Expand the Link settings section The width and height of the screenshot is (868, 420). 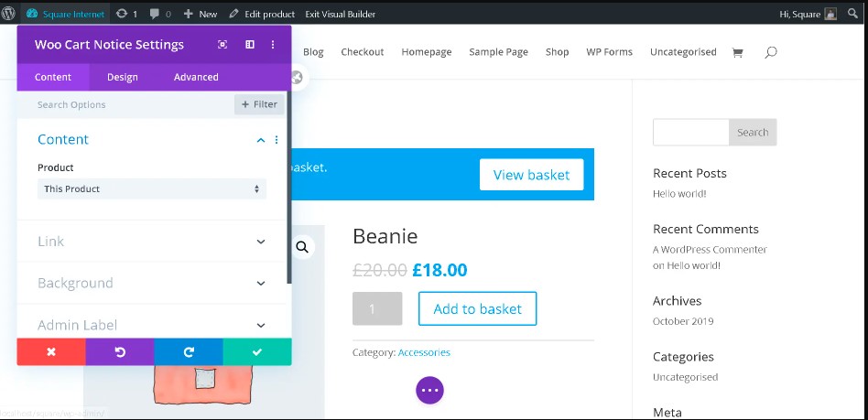(261, 242)
